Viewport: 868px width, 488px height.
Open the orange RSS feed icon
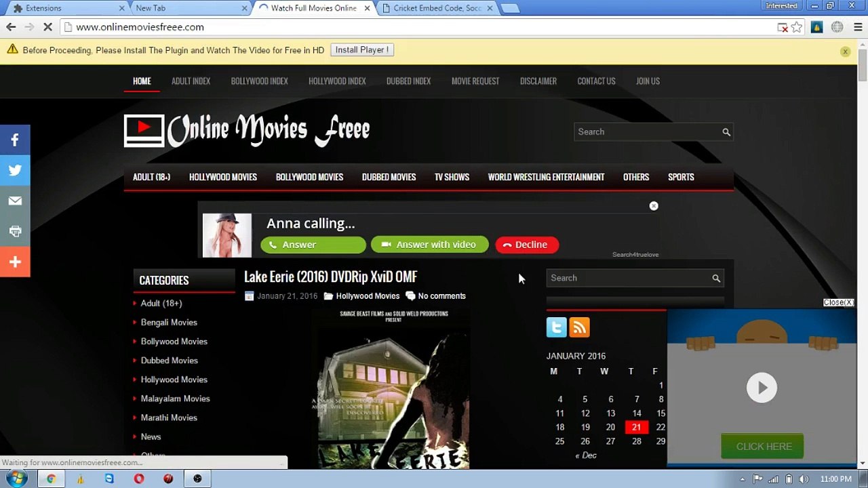pyautogui.click(x=580, y=327)
